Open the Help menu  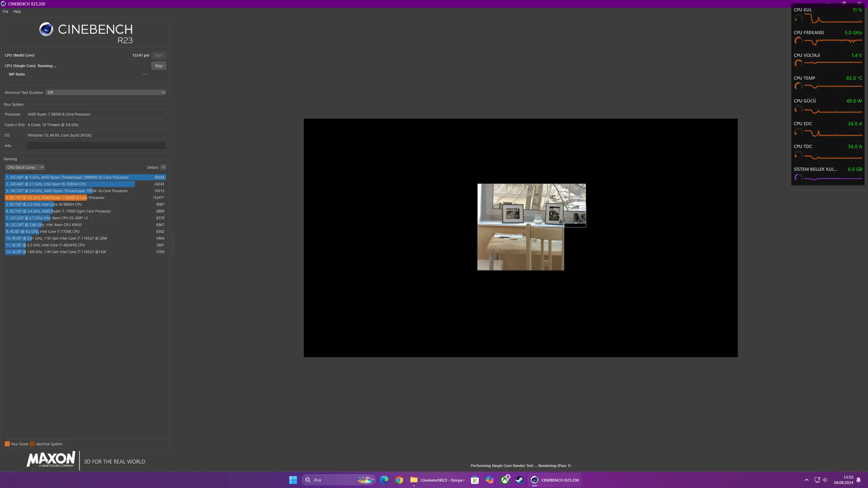(x=17, y=12)
